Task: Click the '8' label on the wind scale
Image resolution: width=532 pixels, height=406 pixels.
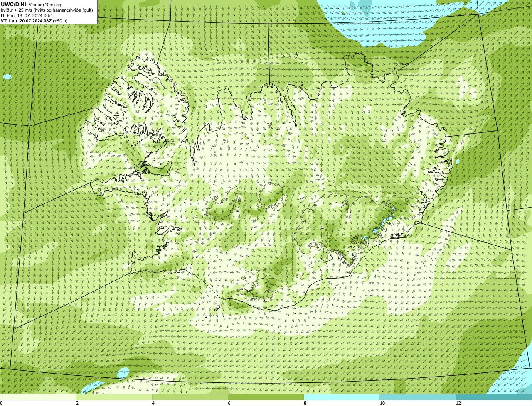Action: pos(305,403)
